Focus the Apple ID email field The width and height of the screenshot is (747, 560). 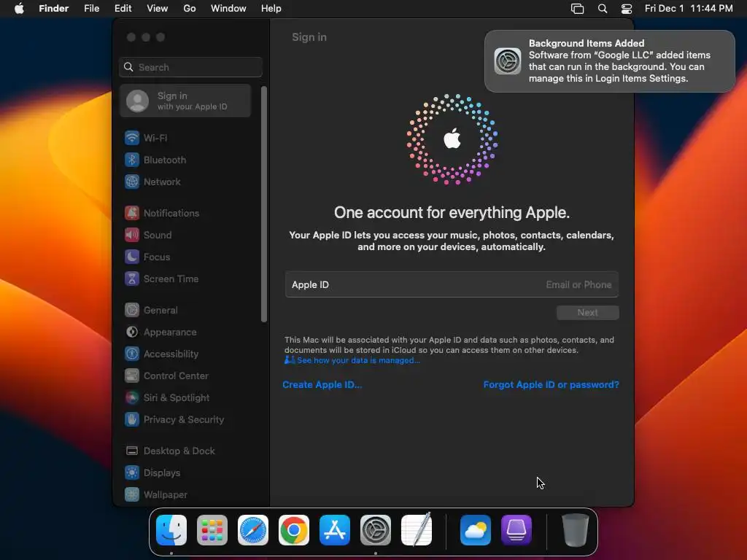(x=452, y=285)
